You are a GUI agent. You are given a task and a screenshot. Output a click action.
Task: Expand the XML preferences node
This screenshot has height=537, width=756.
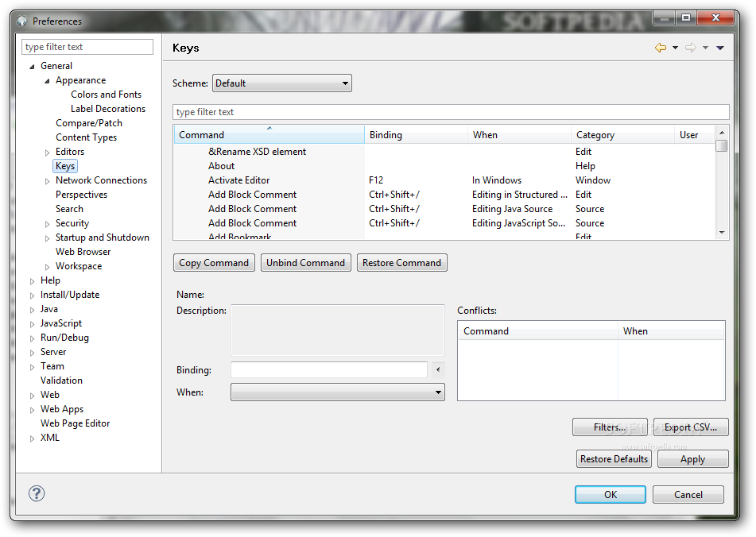(x=32, y=438)
